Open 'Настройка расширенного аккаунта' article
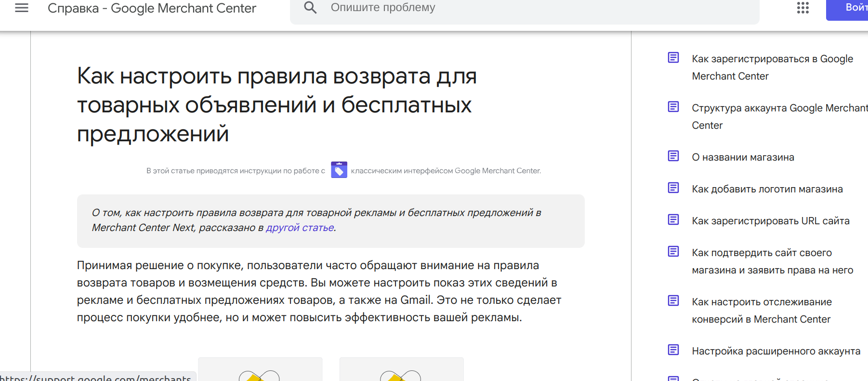 click(776, 351)
